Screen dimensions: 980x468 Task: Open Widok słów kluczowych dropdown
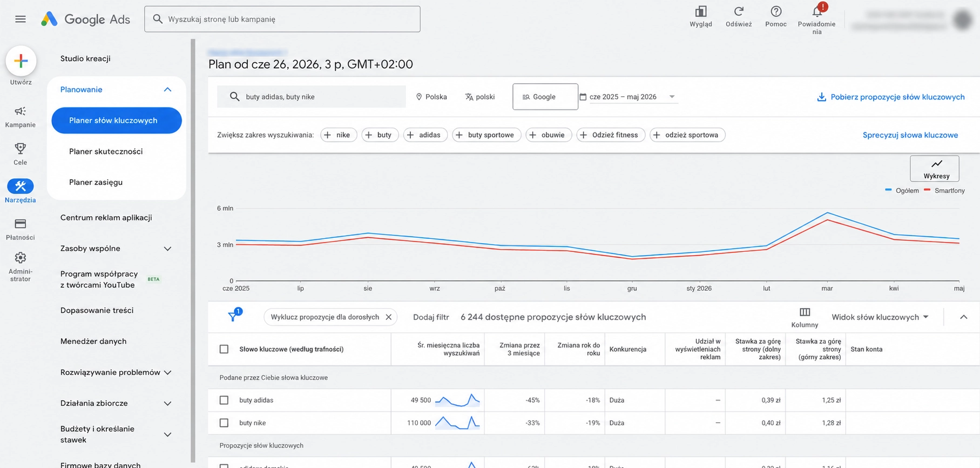coord(880,317)
